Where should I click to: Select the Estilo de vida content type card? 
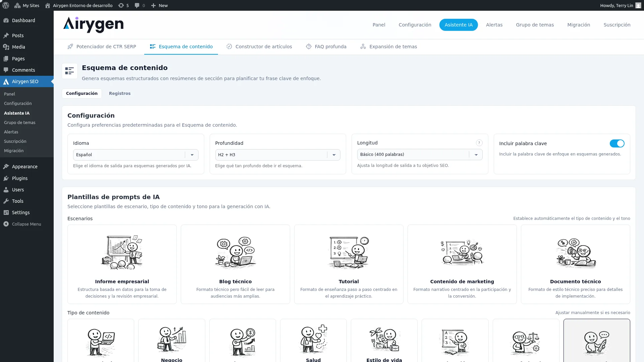pos(384,341)
